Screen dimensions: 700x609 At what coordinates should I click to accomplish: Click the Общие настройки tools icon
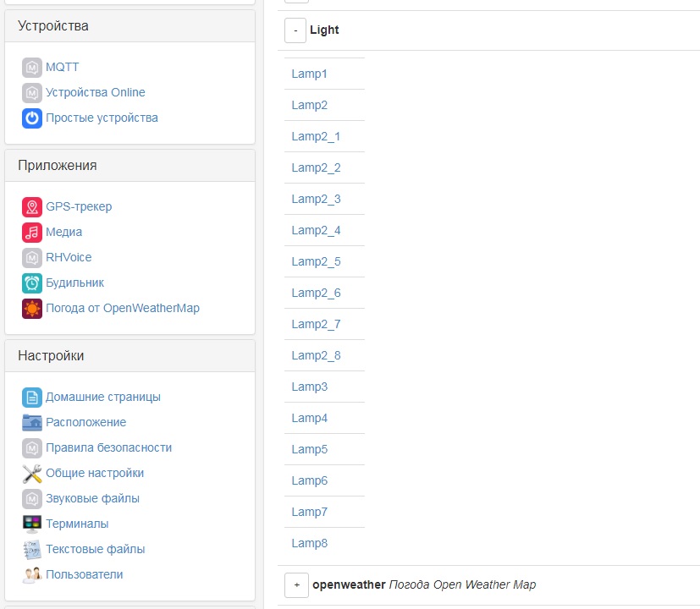pyautogui.click(x=32, y=474)
